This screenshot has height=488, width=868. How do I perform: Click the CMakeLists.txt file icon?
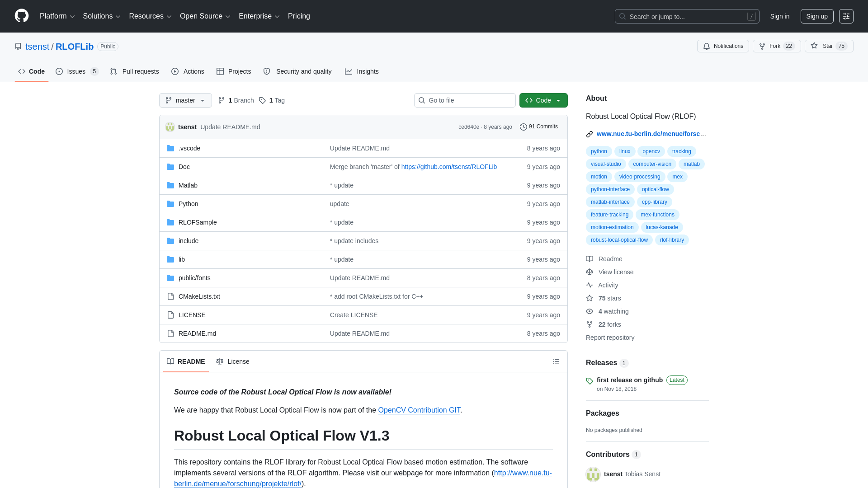[x=170, y=296]
